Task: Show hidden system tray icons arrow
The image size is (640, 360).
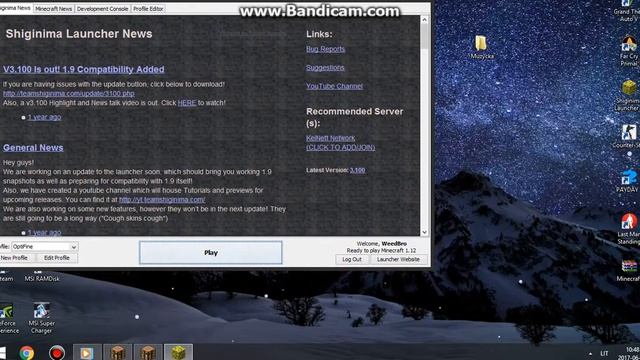Action: (590, 353)
